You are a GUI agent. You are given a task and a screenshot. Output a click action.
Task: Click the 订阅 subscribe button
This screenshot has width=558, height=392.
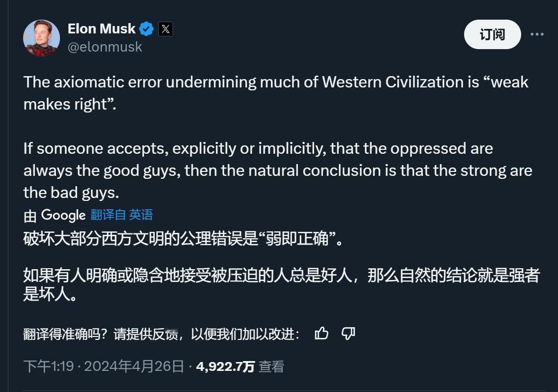point(493,34)
